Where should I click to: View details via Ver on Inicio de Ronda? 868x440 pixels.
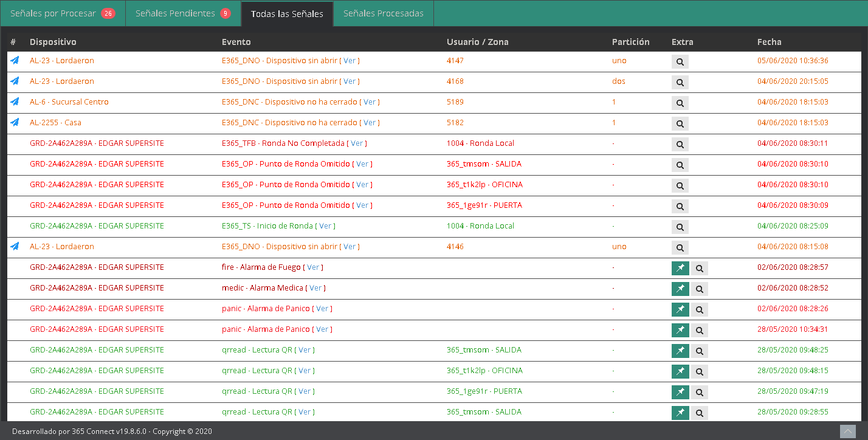coord(325,226)
